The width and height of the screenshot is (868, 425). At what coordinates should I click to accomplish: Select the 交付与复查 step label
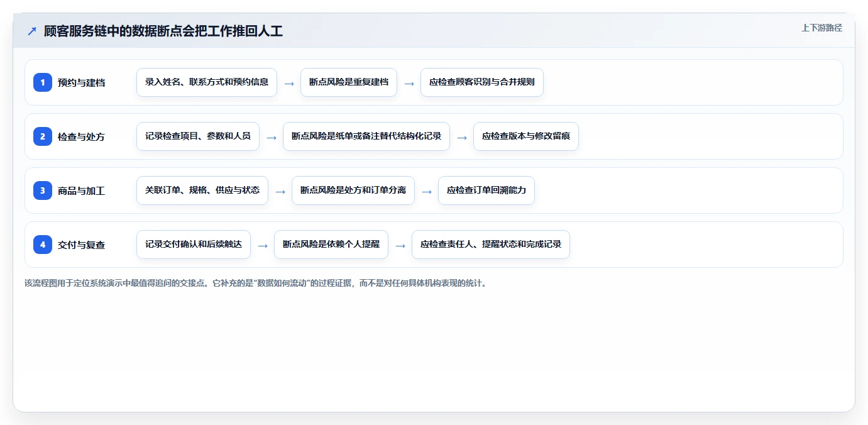point(81,245)
